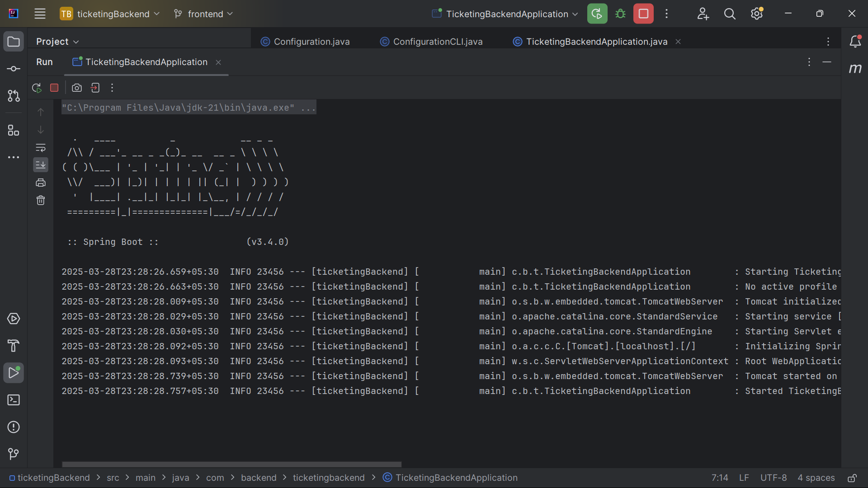Click the red Stop button in top toolbar
This screenshot has width=868, height=488.
(643, 14)
